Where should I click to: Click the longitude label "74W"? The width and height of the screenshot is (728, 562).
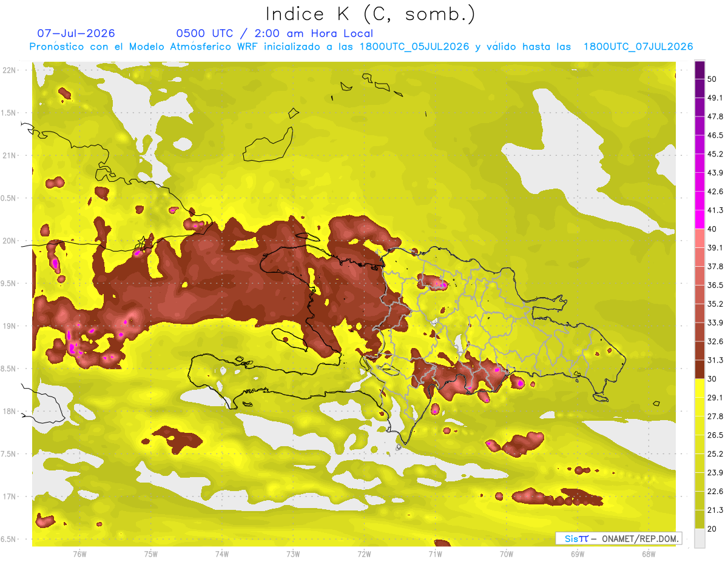click(x=222, y=554)
